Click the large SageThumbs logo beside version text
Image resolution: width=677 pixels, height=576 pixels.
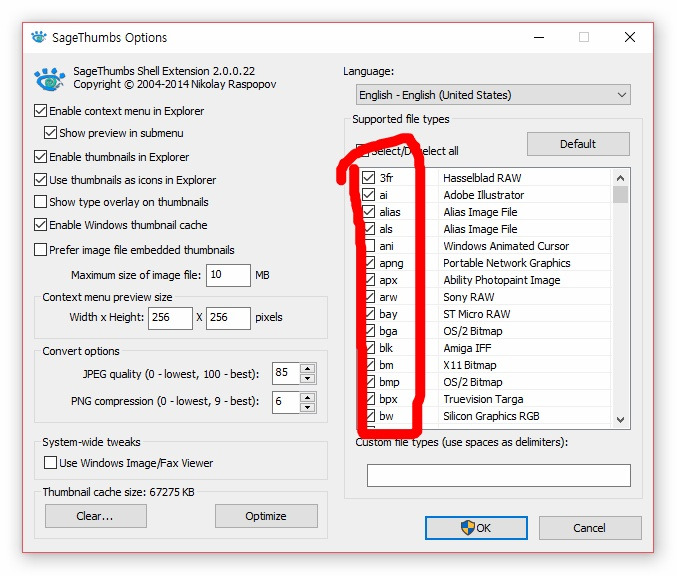(x=50, y=79)
